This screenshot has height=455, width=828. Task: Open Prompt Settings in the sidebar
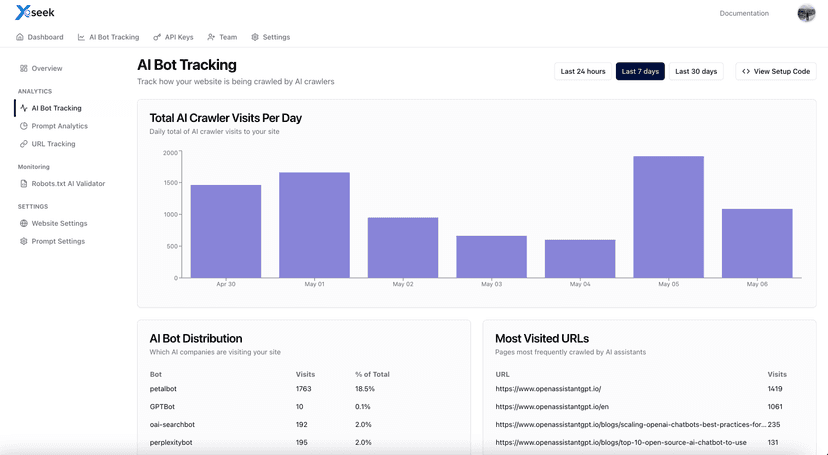58,241
